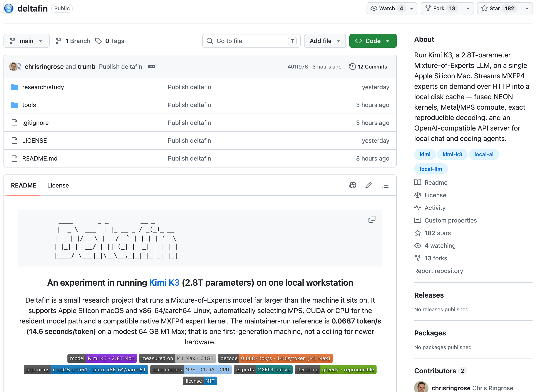This screenshot has width=536, height=392.
Task: Click the tools folder icon
Action: pos(14,105)
